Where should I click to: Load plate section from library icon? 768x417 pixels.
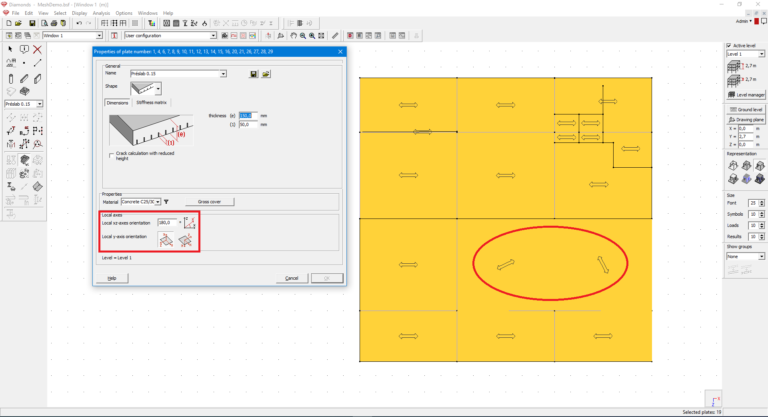(266, 74)
